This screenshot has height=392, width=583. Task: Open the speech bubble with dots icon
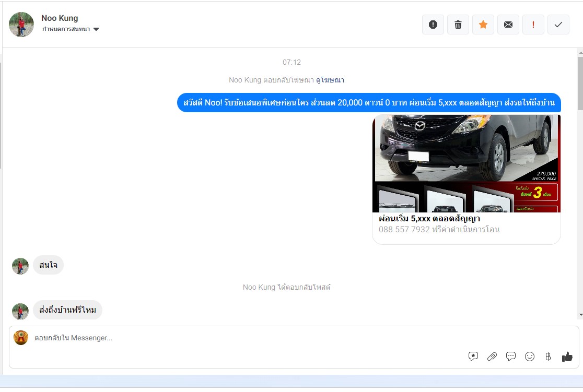click(x=511, y=357)
